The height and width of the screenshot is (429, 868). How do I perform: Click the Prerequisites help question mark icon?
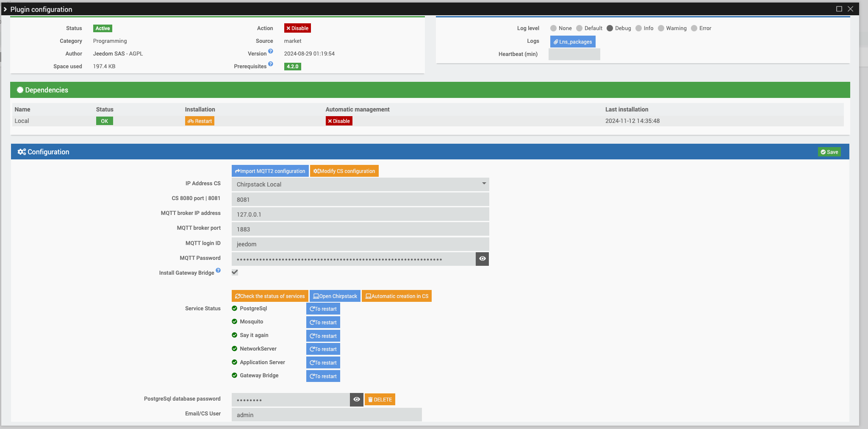pyautogui.click(x=271, y=64)
